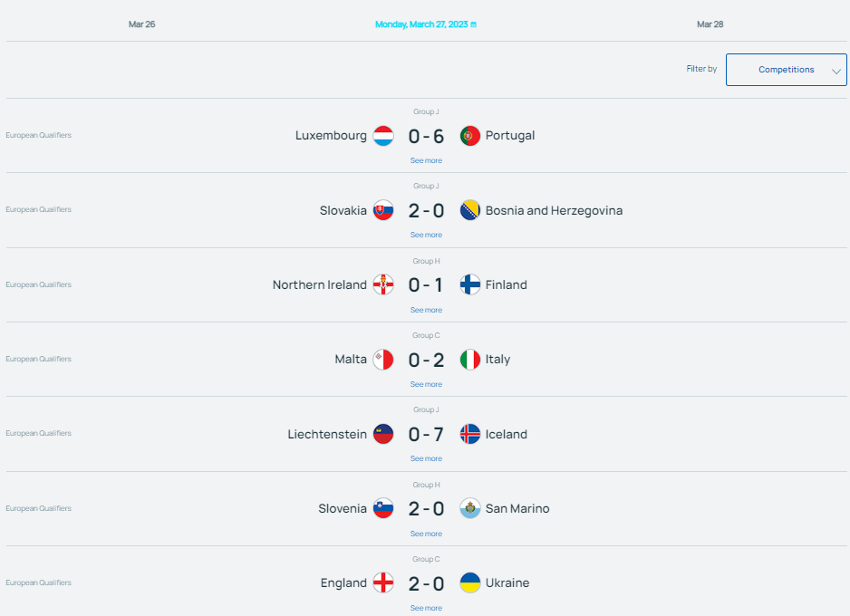The height and width of the screenshot is (616, 850).
Task: Open the calendar icon next to the date
Action: 473,24
